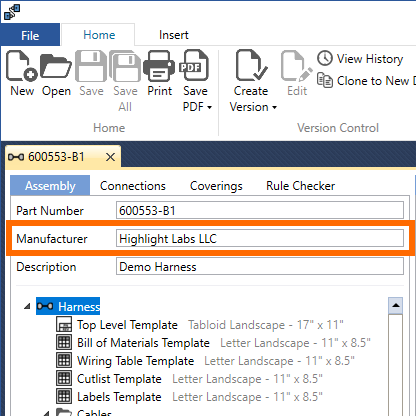Open a file with the Open folder icon
416x416 pixels.
56,66
